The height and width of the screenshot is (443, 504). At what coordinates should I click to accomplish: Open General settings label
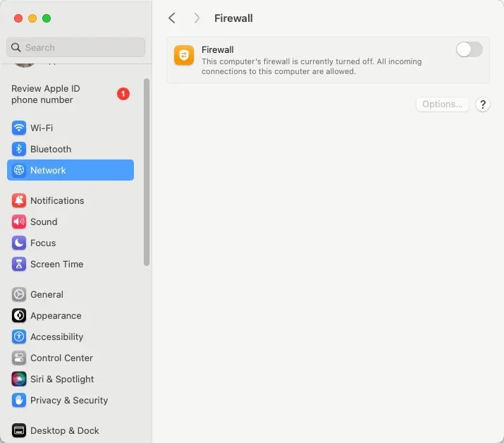point(47,294)
